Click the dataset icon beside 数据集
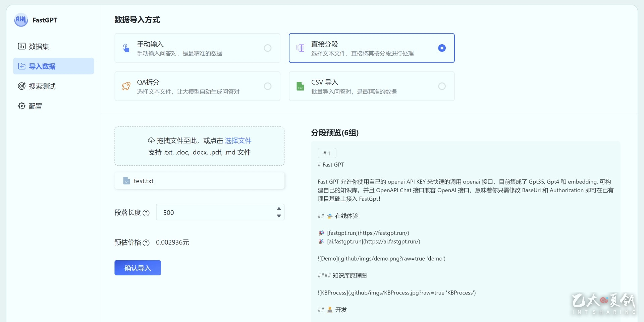The width and height of the screenshot is (644, 322). tap(21, 46)
